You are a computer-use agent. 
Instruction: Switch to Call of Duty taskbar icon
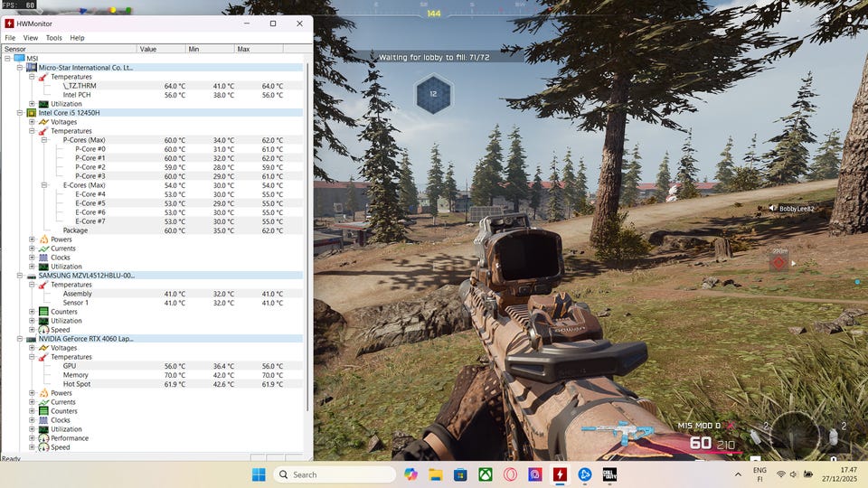tap(609, 474)
